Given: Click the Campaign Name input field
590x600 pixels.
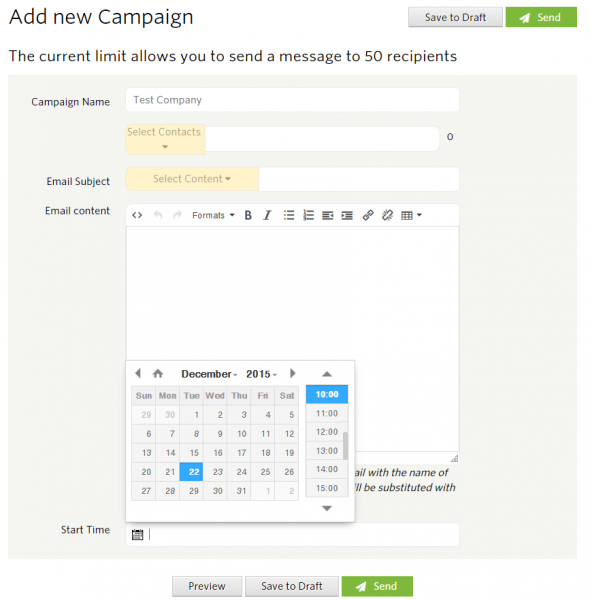Looking at the screenshot, I should (x=292, y=100).
